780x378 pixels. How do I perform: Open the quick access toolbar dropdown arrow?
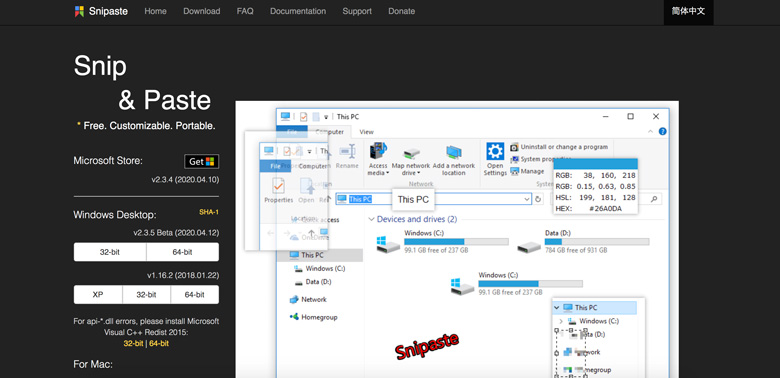point(326,117)
